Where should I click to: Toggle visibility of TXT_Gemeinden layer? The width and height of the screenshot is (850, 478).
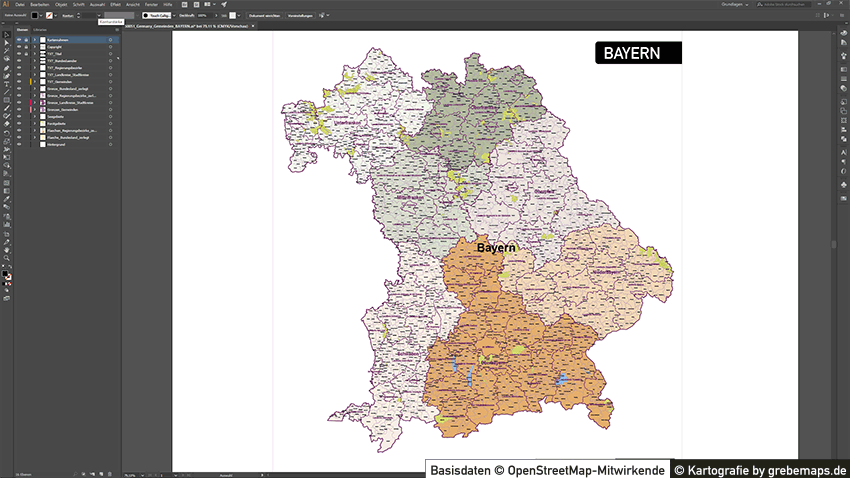[x=19, y=83]
